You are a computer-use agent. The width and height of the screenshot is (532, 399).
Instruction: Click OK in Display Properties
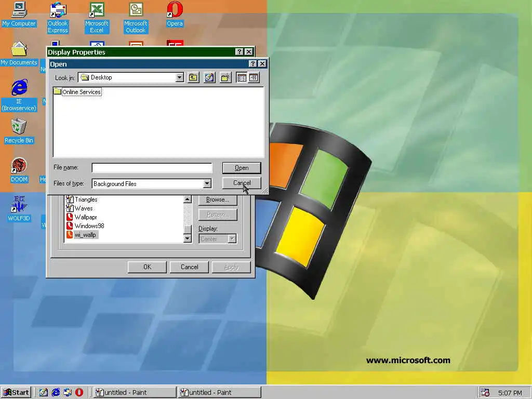coord(147,267)
